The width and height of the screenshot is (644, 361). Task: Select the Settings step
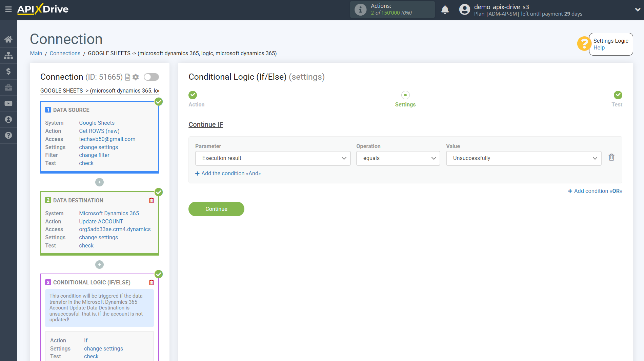405,95
